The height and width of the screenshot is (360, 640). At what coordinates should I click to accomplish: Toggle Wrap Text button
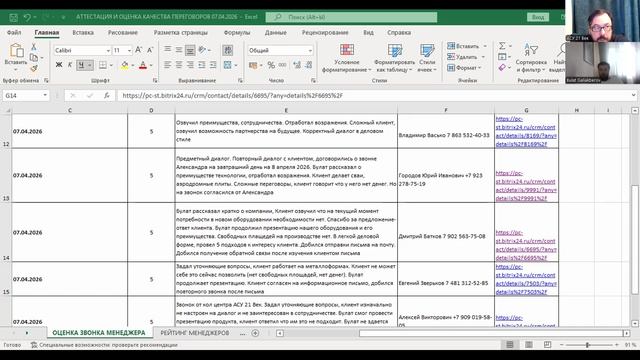[x=228, y=50]
